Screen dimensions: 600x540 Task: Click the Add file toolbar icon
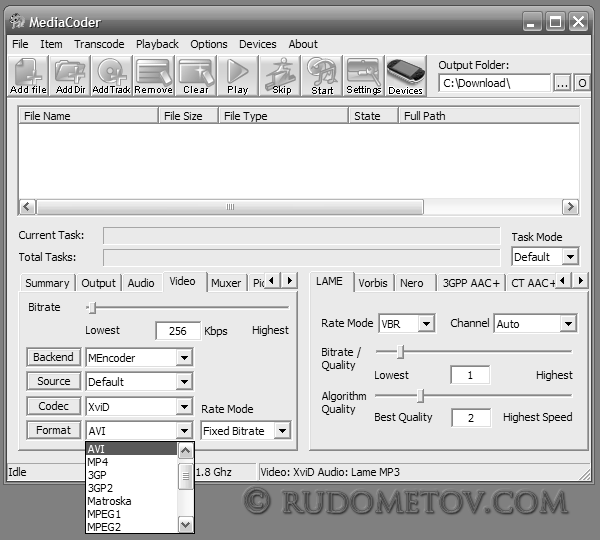(x=28, y=76)
